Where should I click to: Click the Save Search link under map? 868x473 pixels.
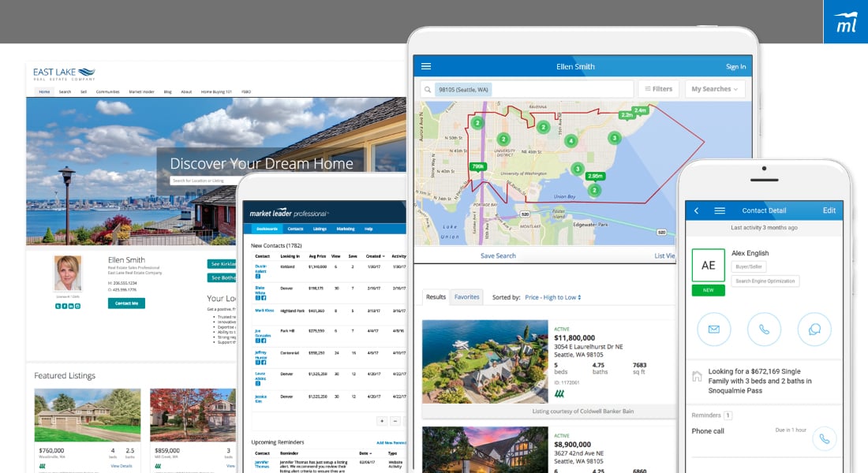click(498, 256)
